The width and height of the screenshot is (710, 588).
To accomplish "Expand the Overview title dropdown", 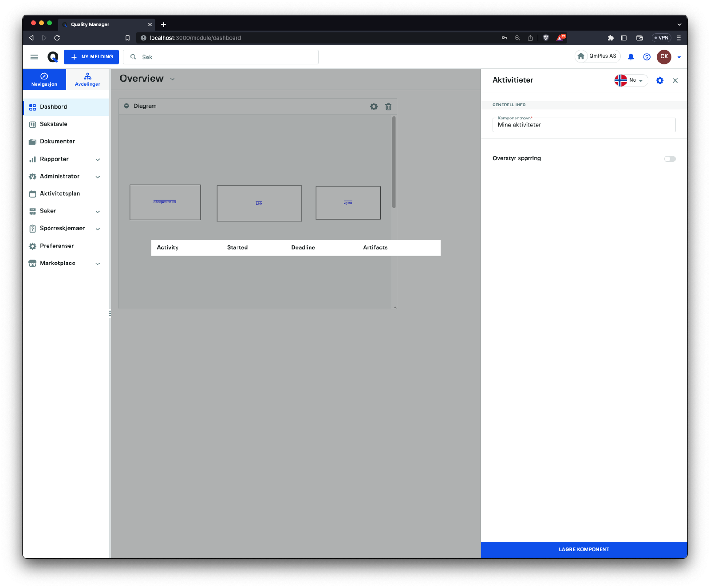I will pos(173,79).
